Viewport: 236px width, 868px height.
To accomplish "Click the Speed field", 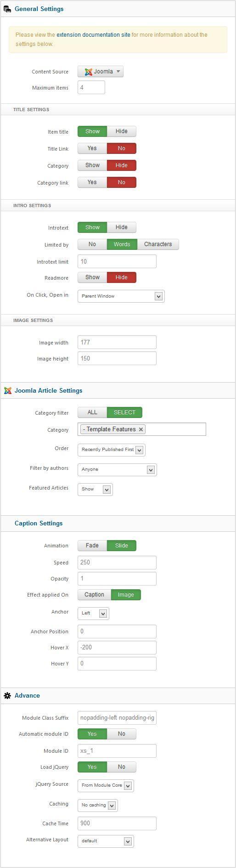I will (x=117, y=562).
